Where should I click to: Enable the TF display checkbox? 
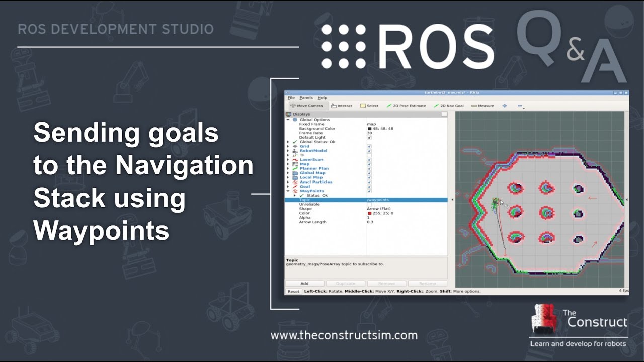369,155
